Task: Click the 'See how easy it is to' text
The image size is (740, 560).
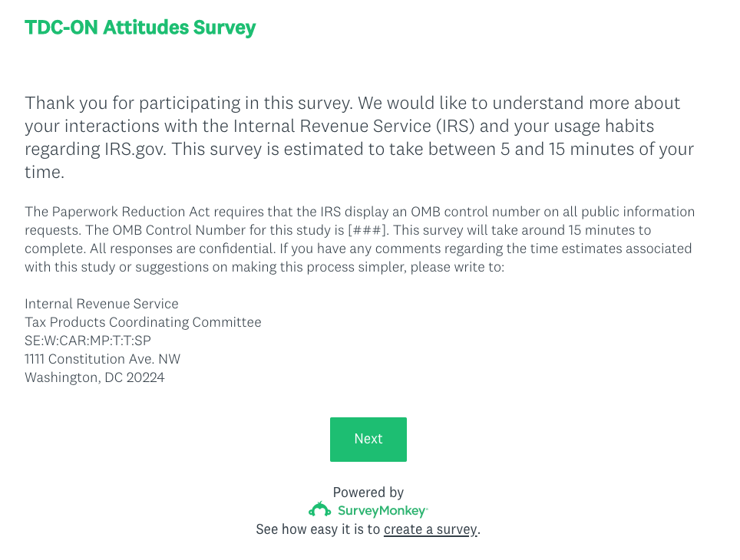Action: click(x=319, y=529)
